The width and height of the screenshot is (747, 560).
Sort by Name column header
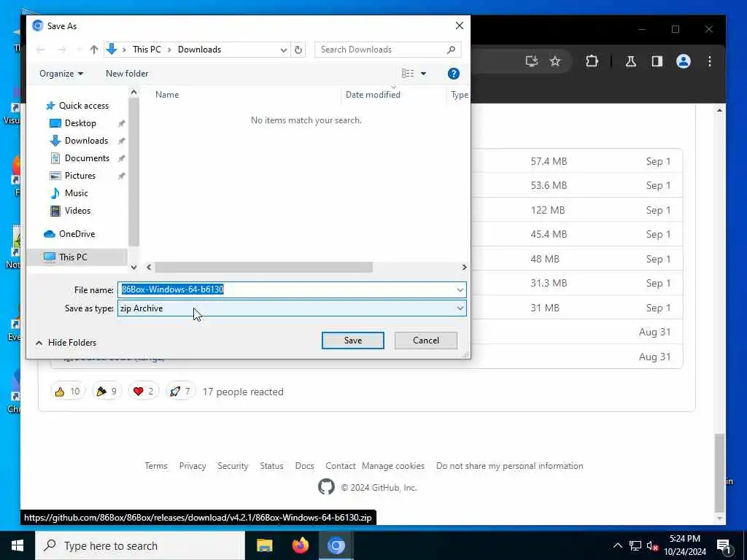[x=167, y=95]
